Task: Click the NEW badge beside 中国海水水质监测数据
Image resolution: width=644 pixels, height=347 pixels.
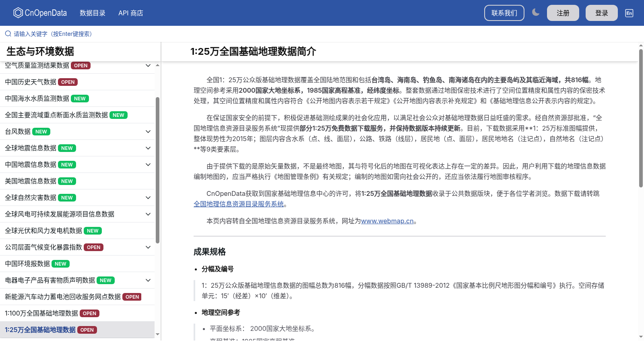Action: pos(80,98)
